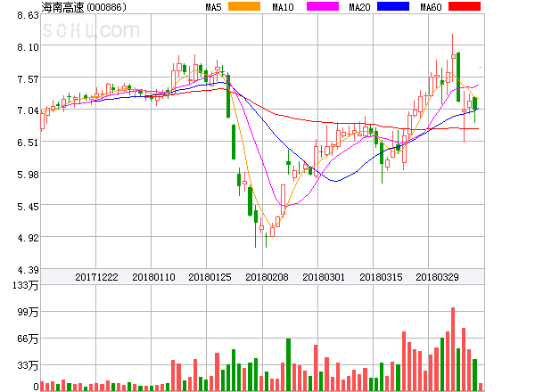Click the magenta MA10 legend swatch

tap(323, 6)
